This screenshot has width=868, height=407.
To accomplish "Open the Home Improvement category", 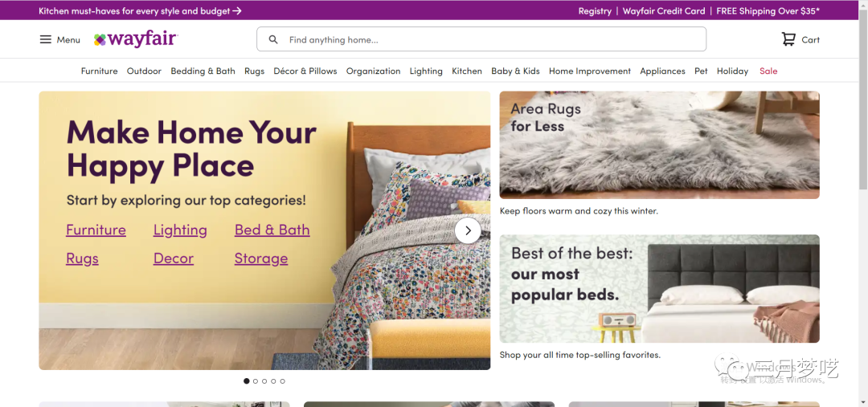I will coord(590,71).
